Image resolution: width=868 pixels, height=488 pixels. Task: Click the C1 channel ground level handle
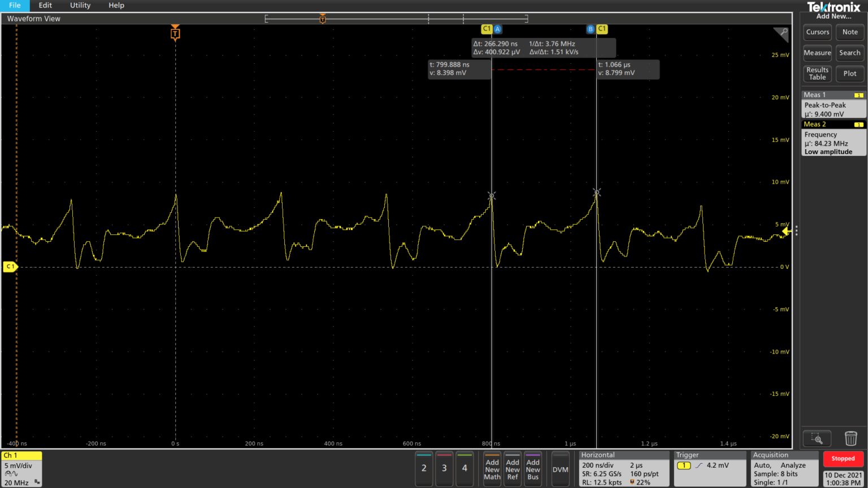pyautogui.click(x=10, y=267)
